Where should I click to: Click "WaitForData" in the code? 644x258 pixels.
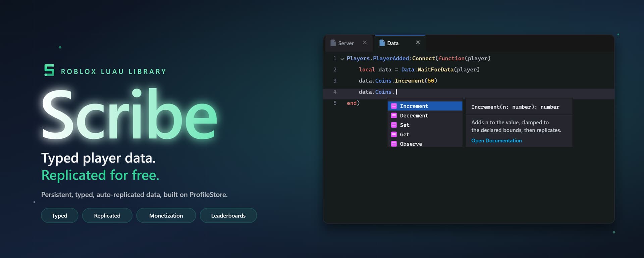tap(435, 70)
